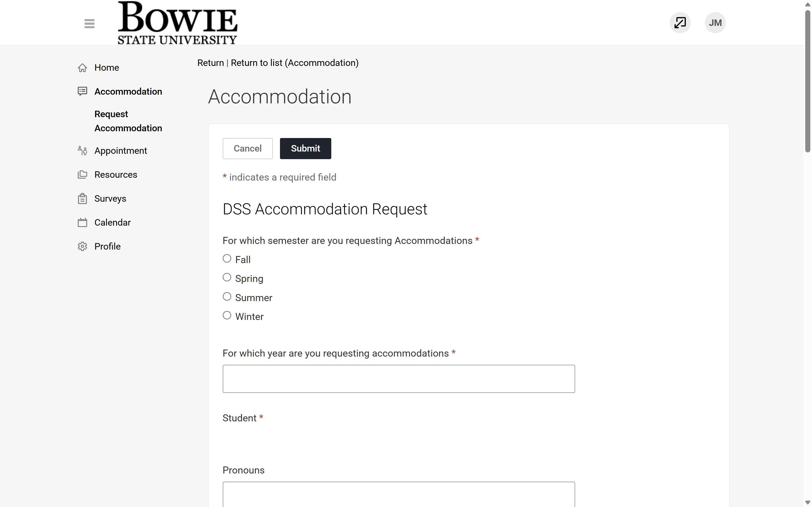Click the Appointment people icon
The image size is (812, 507).
point(83,151)
